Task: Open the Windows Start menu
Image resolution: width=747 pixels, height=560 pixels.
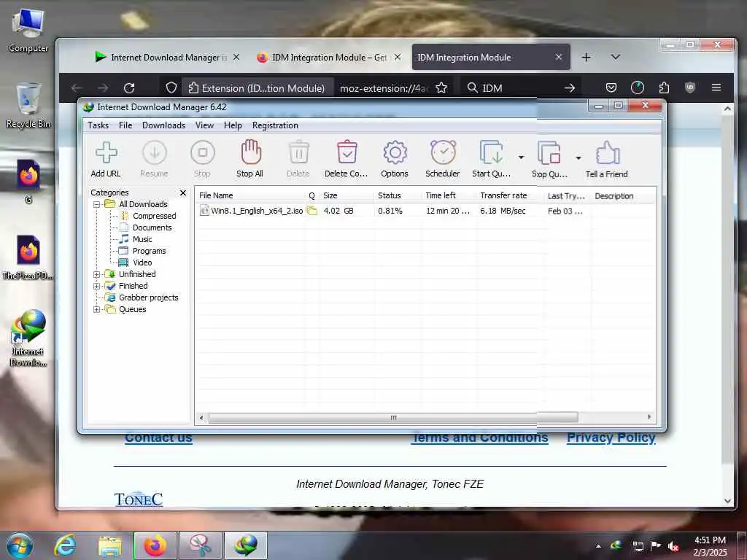Action: click(20, 545)
